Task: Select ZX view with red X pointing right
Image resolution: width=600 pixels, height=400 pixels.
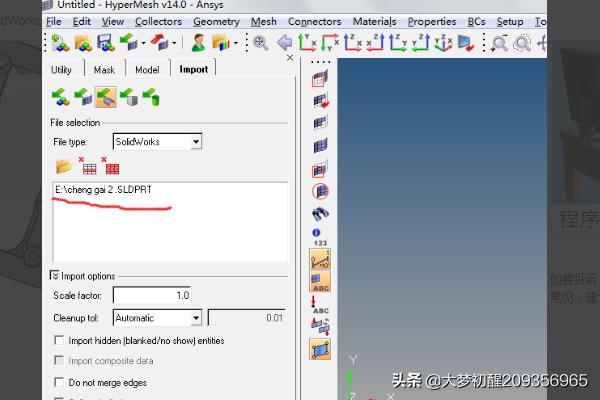Action: pos(352,43)
